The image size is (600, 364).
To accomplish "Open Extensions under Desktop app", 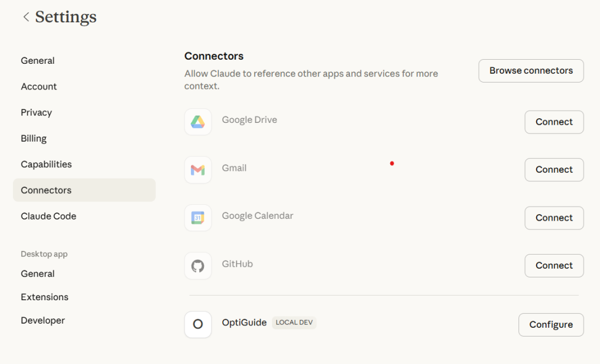I will (x=45, y=297).
